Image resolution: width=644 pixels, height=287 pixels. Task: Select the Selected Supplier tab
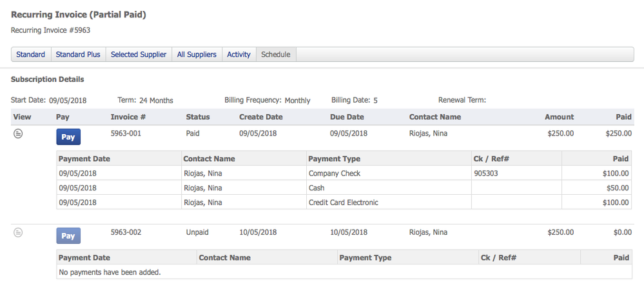[139, 55]
